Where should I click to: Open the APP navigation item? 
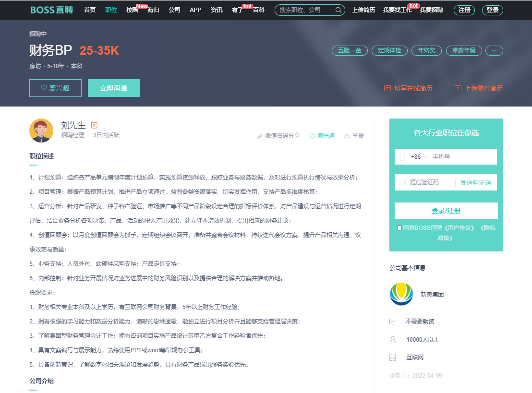pyautogui.click(x=195, y=10)
